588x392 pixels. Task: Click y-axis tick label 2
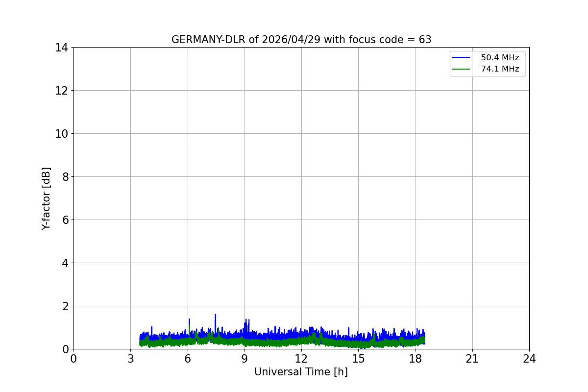tap(65, 306)
